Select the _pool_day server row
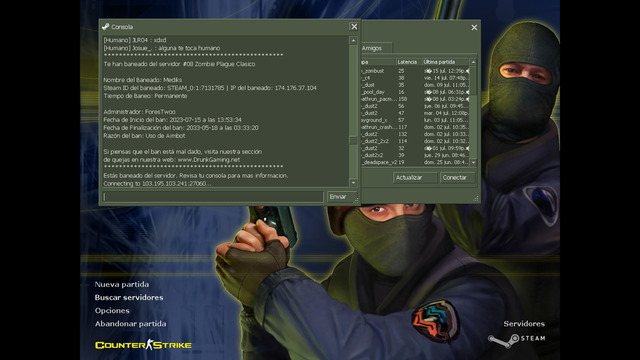 (415, 92)
